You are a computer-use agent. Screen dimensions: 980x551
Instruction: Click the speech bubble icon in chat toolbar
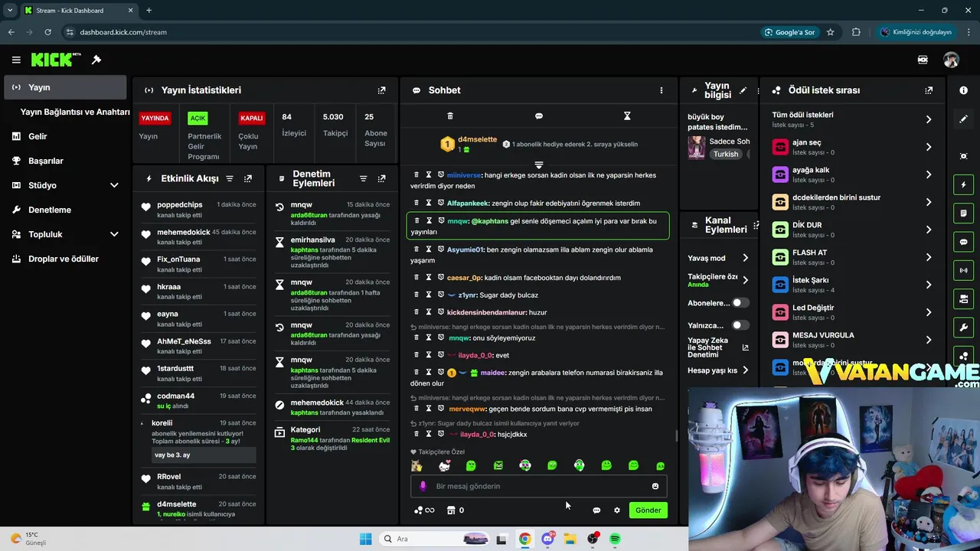pyautogui.click(x=539, y=116)
